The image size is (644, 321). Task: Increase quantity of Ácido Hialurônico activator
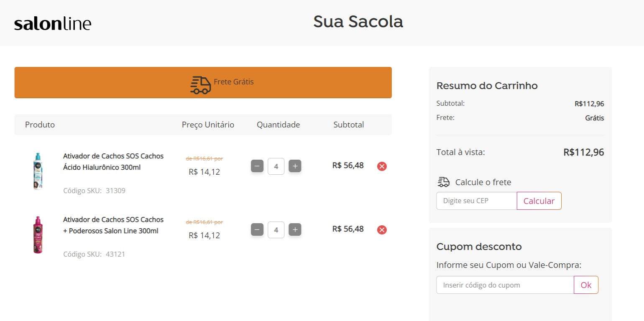295,166
